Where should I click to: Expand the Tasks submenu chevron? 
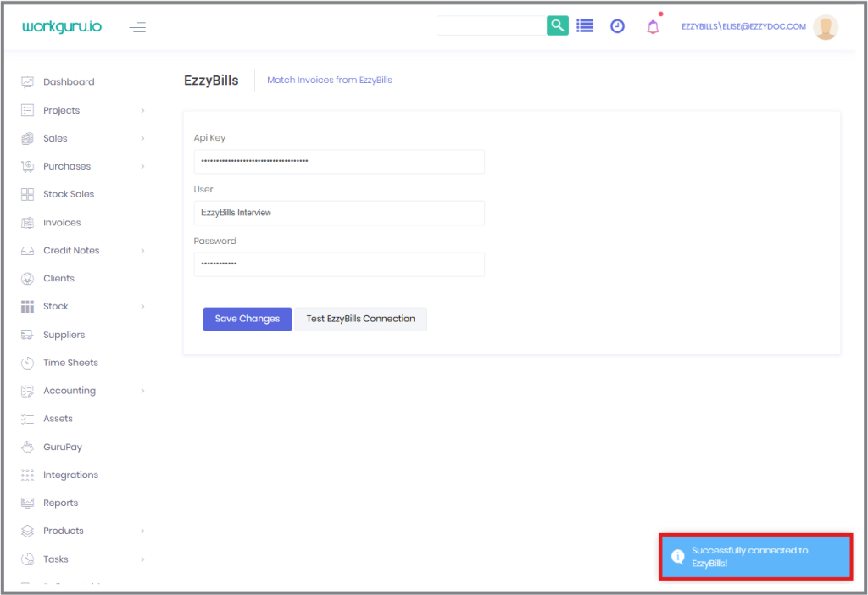(x=142, y=559)
